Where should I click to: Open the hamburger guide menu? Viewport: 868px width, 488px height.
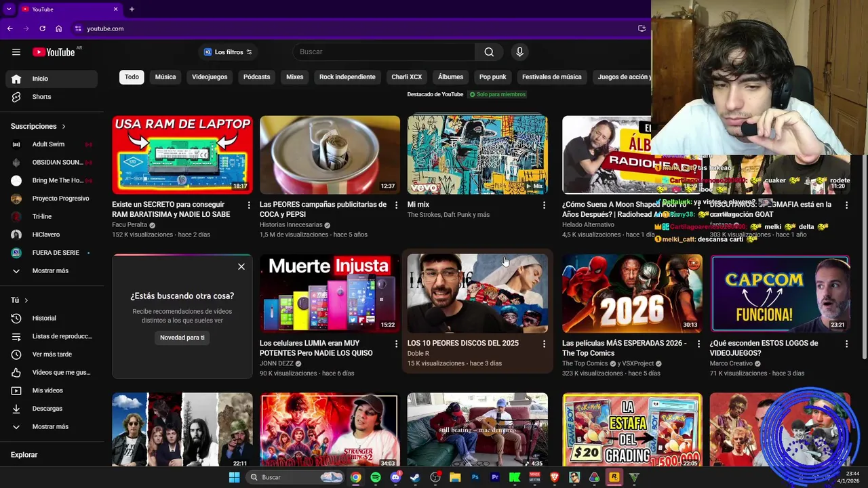coord(16,52)
